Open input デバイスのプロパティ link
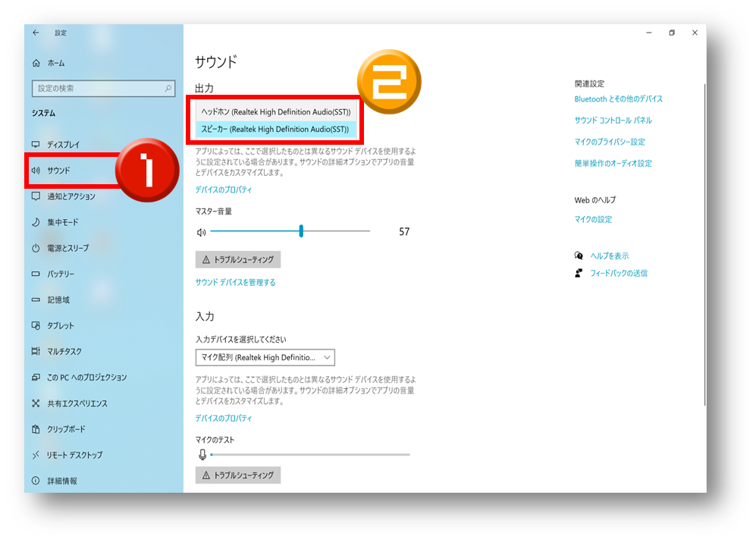 tap(224, 418)
